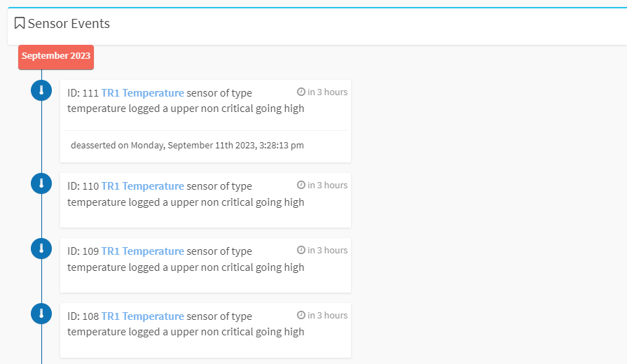Click thermometer icon for event ID 111
Image resolution: width=627 pixels, height=364 pixels.
click(41, 90)
